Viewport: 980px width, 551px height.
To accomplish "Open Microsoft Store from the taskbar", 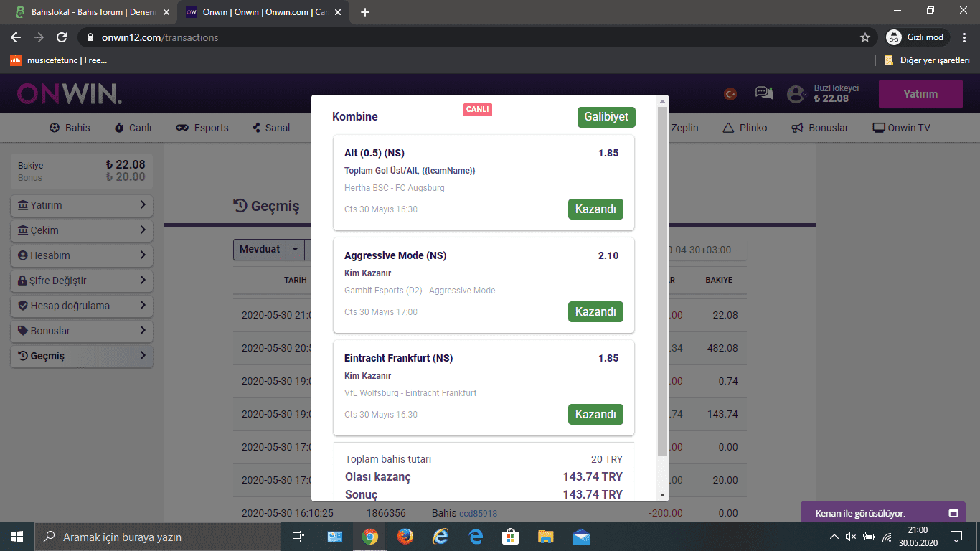I will coord(511,537).
